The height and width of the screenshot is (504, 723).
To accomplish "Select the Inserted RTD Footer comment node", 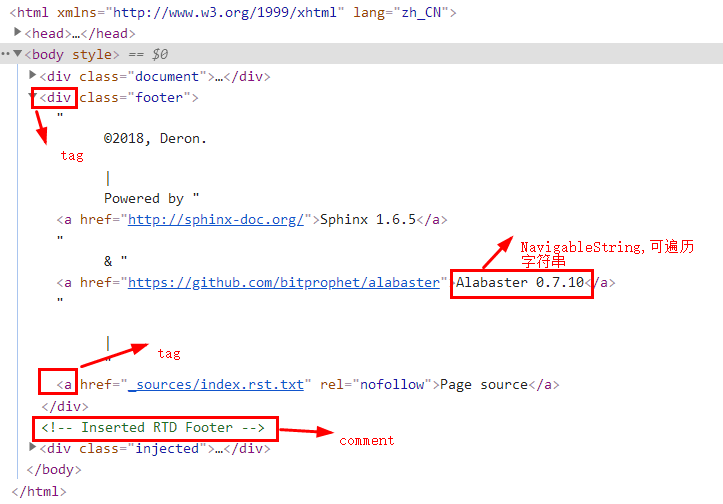I will 153,427.
